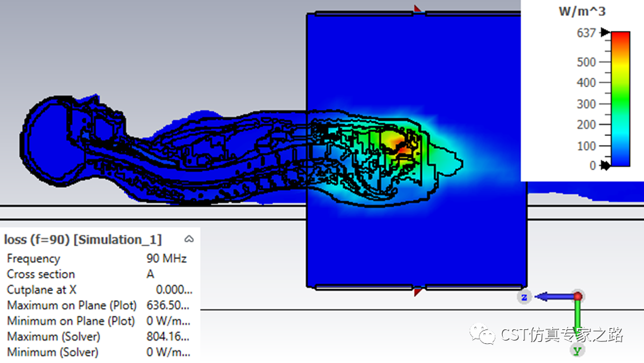Screen dimensions: 644x363
Task: Click the 'Cross section' row label
Action: pyautogui.click(x=41, y=274)
